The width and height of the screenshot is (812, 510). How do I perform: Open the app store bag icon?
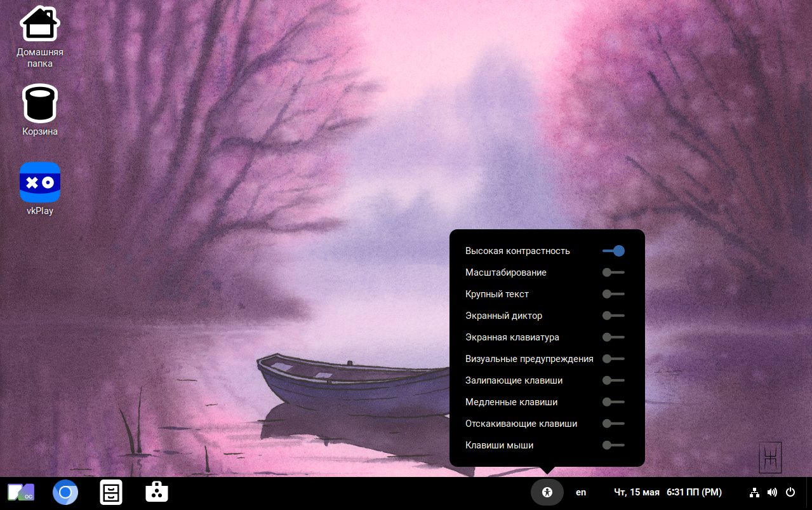156,492
